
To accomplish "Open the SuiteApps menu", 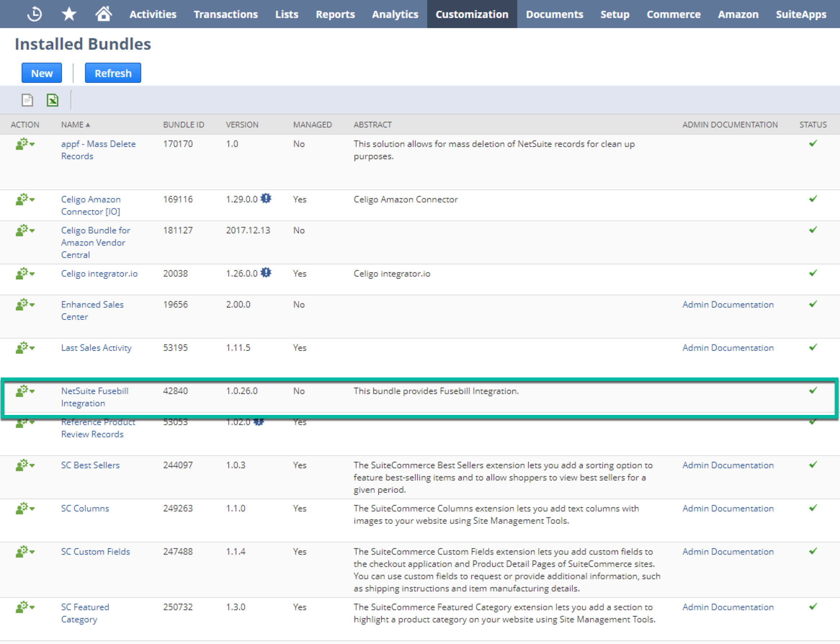I will click(801, 14).
